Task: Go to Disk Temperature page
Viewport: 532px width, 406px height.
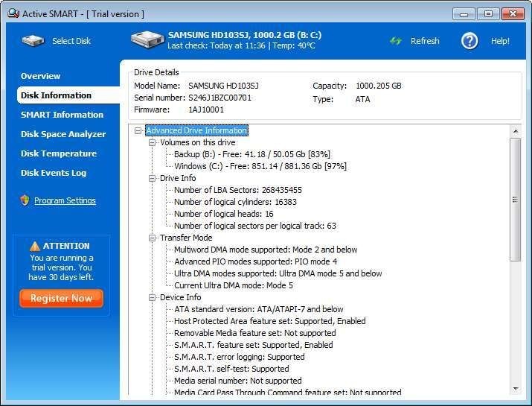Action: [59, 153]
